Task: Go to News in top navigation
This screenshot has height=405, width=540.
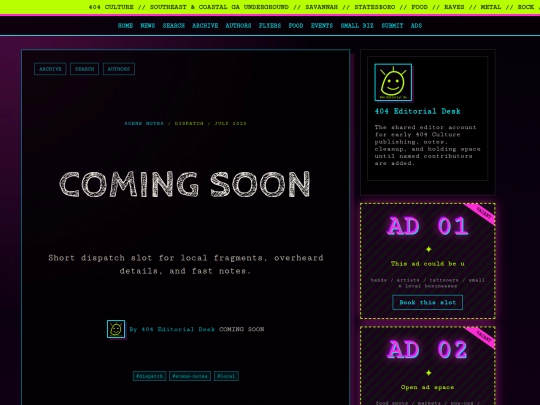Action: [x=148, y=26]
